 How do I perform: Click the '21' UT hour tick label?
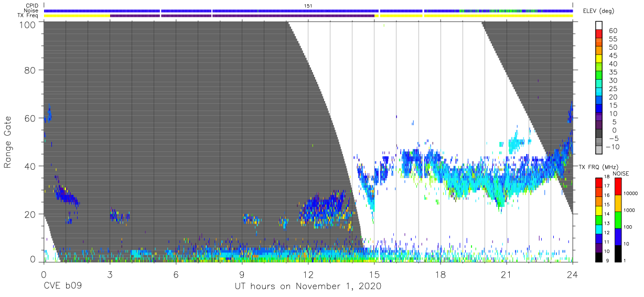tap(506, 274)
